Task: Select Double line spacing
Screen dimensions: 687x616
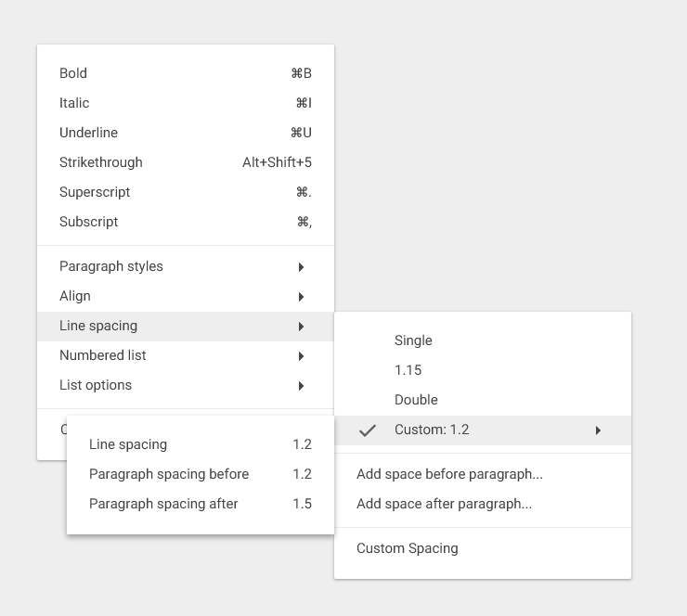Action: (x=416, y=400)
